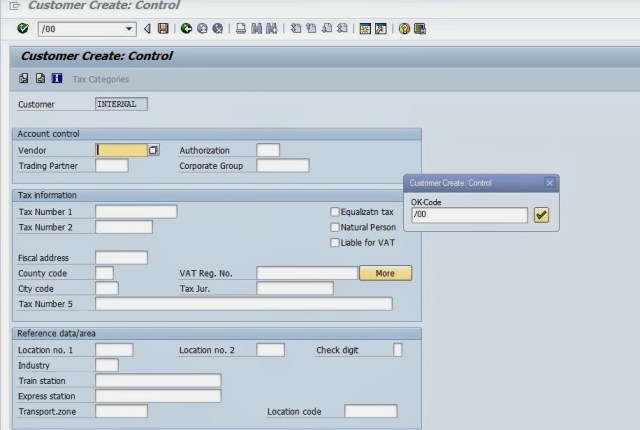Click the green Back arrow icon

pos(186,29)
